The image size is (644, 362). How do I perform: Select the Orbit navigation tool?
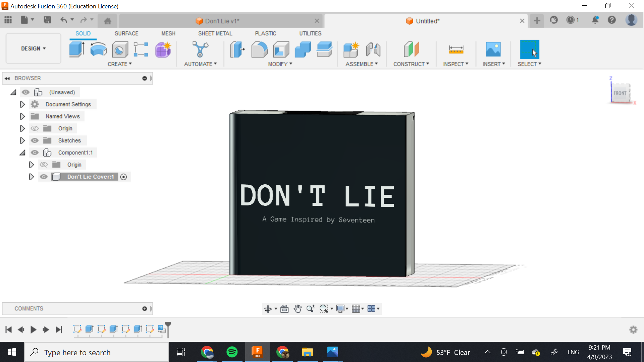coord(268,309)
